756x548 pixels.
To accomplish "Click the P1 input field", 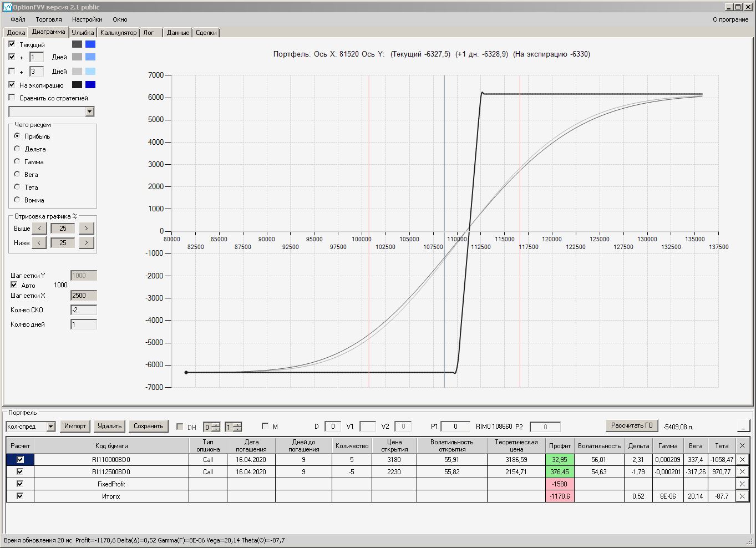I will tap(455, 427).
